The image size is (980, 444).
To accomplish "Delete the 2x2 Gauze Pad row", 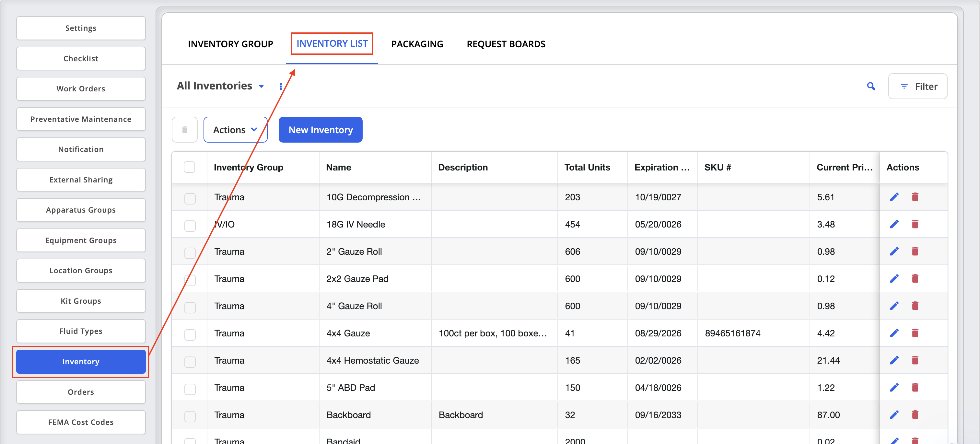I will 915,278.
